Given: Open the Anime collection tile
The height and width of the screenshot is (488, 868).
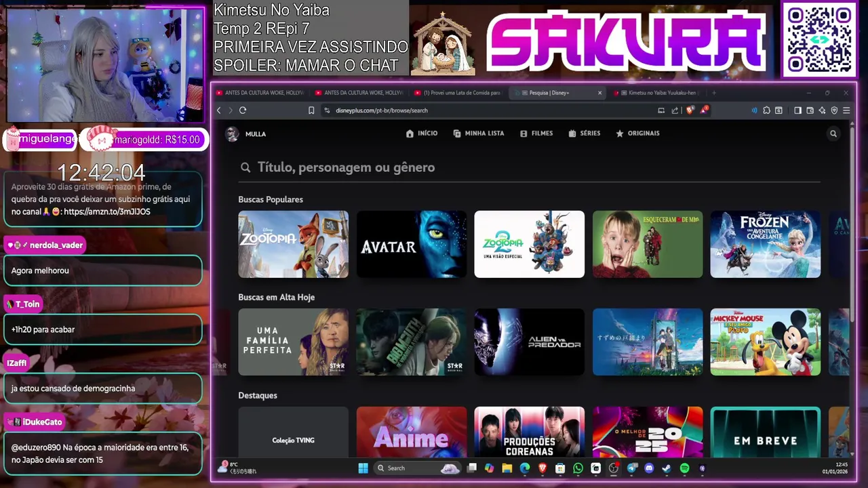Looking at the screenshot, I should tap(411, 432).
